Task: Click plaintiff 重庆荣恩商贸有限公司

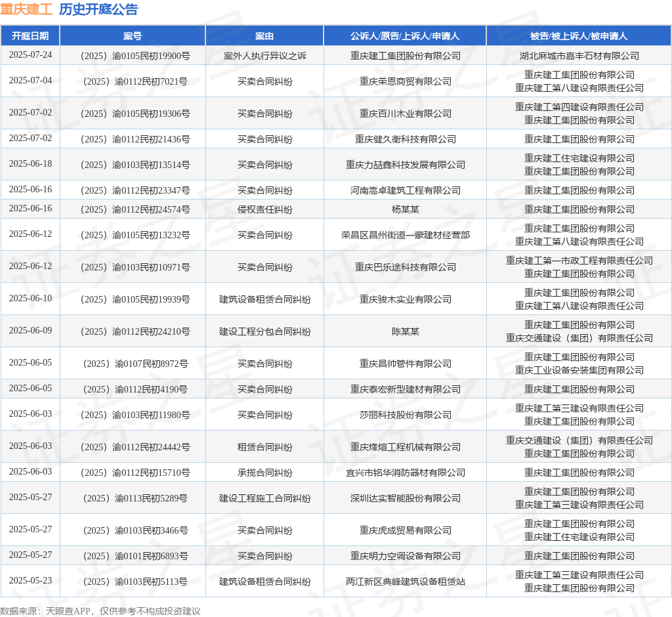Action: tap(406, 81)
